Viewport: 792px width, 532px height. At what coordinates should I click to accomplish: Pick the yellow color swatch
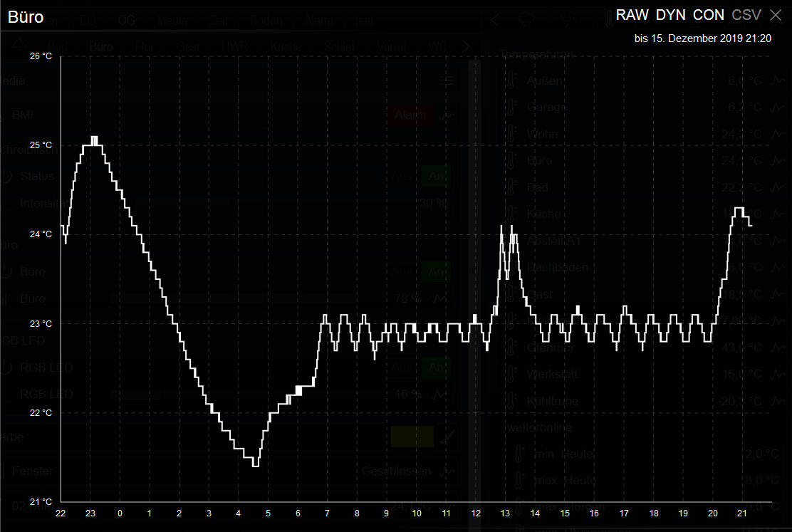tap(412, 437)
